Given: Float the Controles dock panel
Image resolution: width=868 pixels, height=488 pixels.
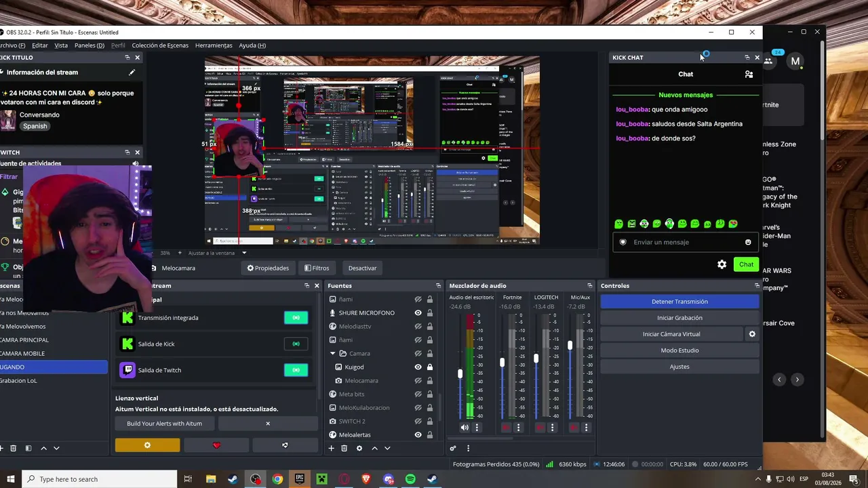Looking at the screenshot, I should tap(757, 286).
